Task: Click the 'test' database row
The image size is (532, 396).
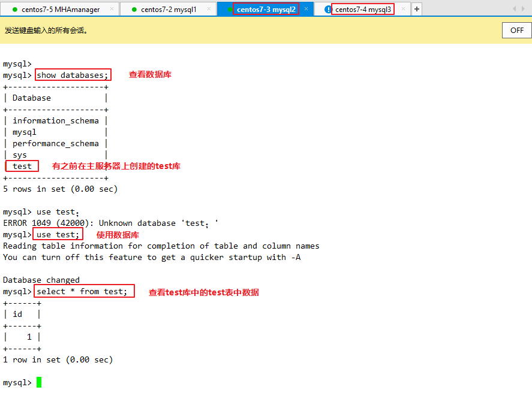Action: tap(56, 166)
